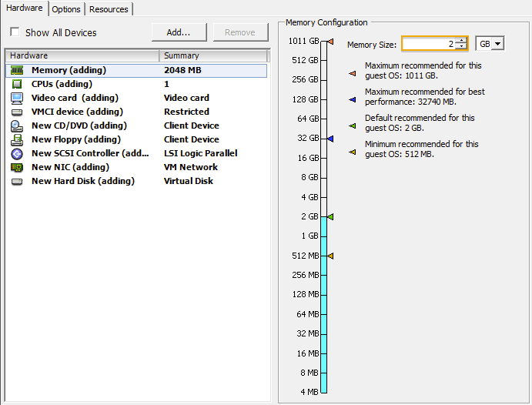Click the New Floppy drive icon
The image size is (532, 405).
point(17,139)
